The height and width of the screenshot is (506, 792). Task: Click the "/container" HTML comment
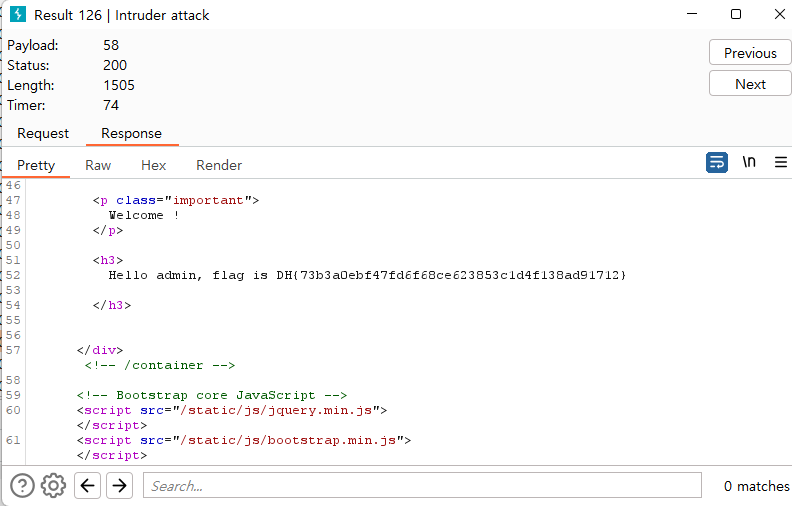tap(160, 365)
